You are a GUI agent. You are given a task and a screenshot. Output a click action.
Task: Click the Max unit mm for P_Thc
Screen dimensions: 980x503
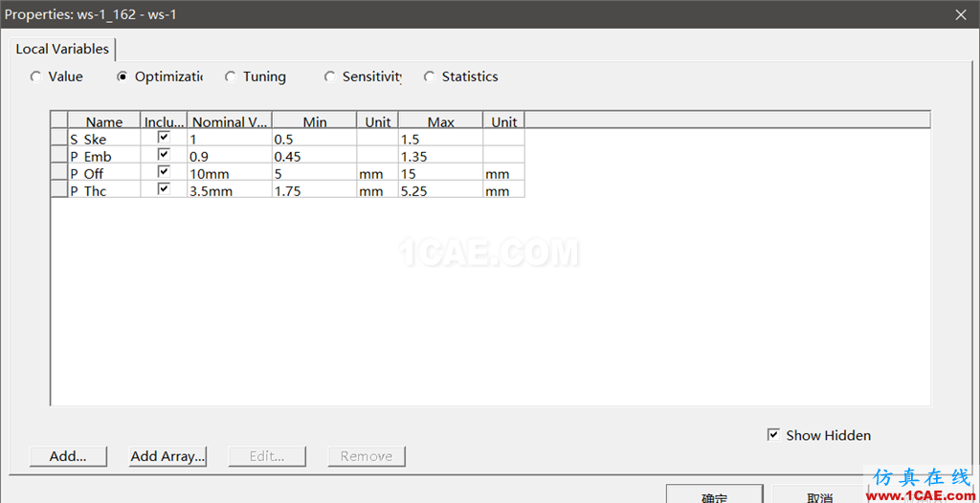pos(503,189)
